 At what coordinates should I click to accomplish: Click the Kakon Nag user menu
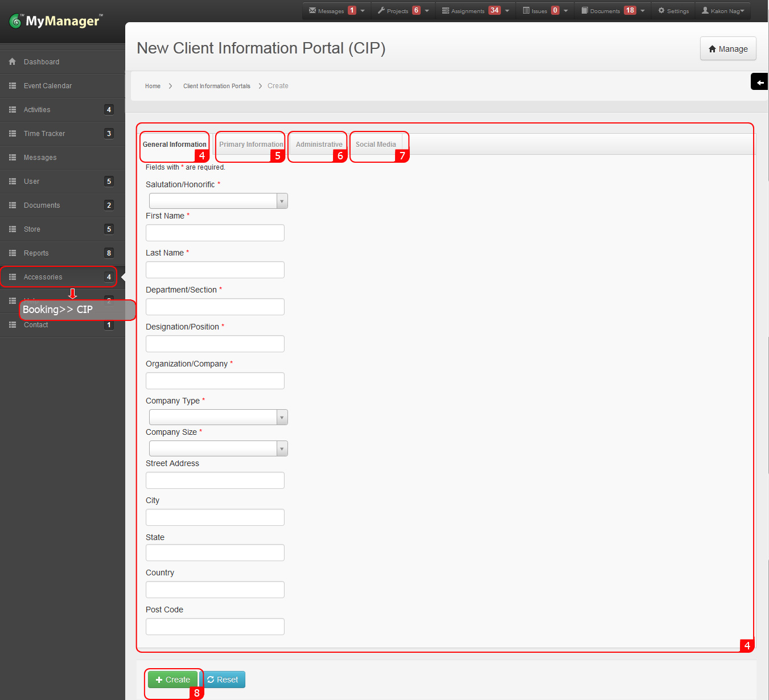coord(723,11)
